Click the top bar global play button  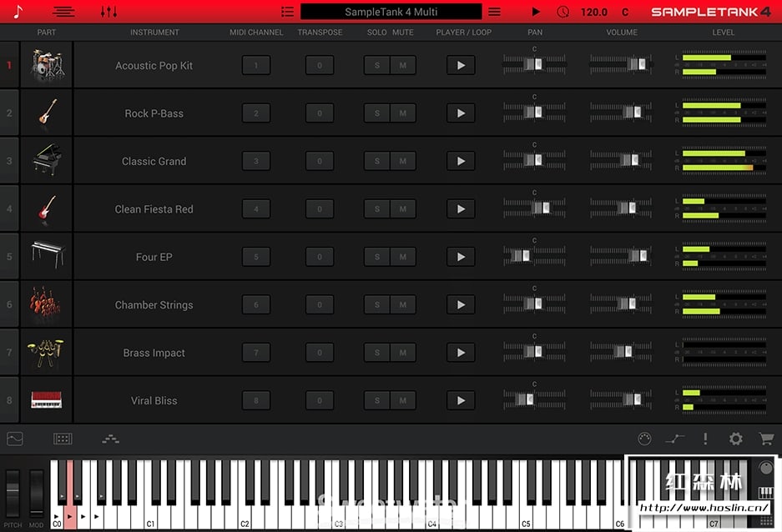pos(536,12)
